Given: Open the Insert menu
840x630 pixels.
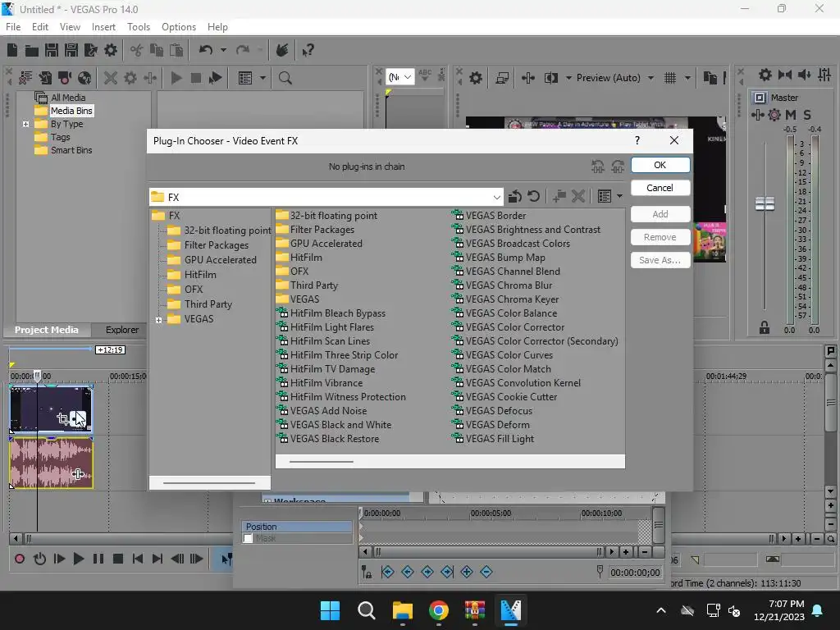Looking at the screenshot, I should (x=103, y=27).
